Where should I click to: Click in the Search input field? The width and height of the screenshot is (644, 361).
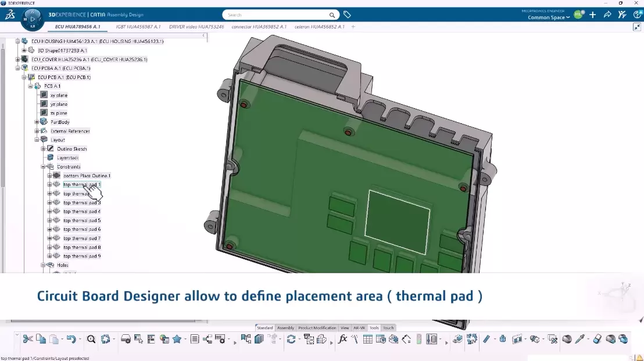point(276,15)
